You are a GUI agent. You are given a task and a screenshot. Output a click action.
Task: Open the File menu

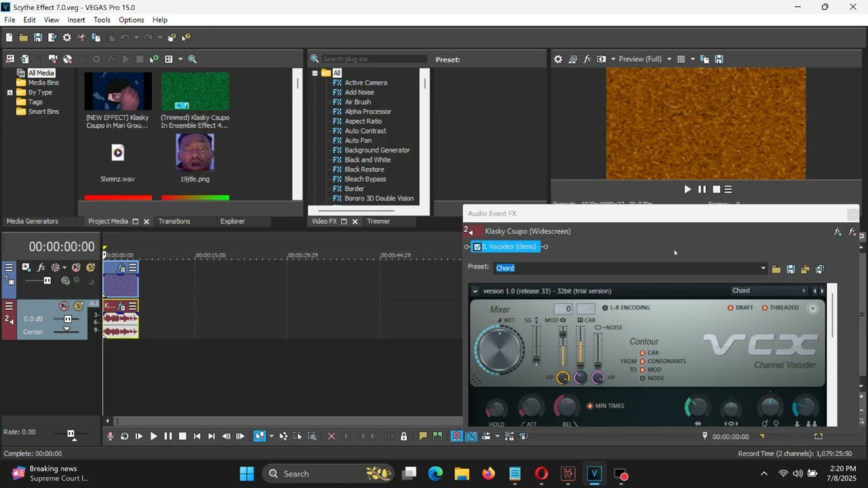(x=10, y=20)
